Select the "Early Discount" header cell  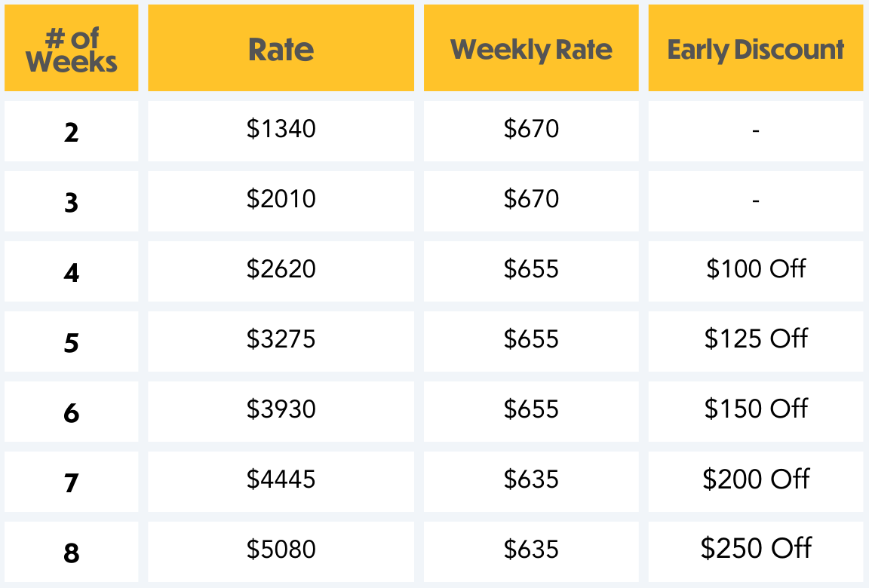pos(755,50)
